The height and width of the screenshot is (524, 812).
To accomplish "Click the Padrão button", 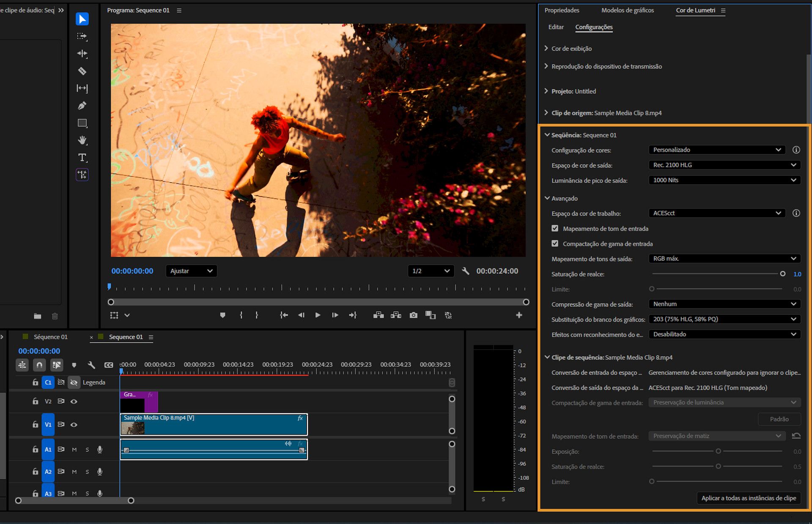I will (x=779, y=419).
